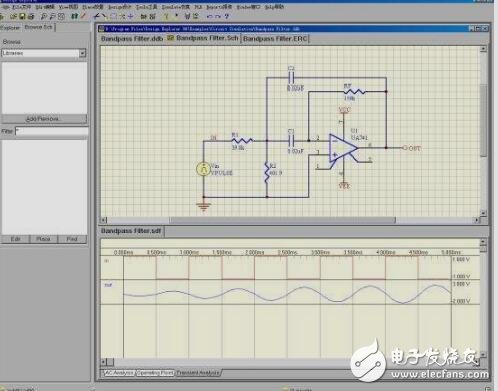Click the 'in' waveform label
Image resolution: width=498 pixels, height=391 pixels.
coord(107,261)
